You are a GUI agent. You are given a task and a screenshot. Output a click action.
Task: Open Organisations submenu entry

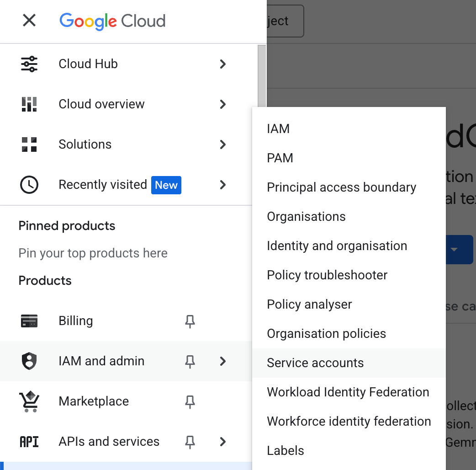pos(349,217)
